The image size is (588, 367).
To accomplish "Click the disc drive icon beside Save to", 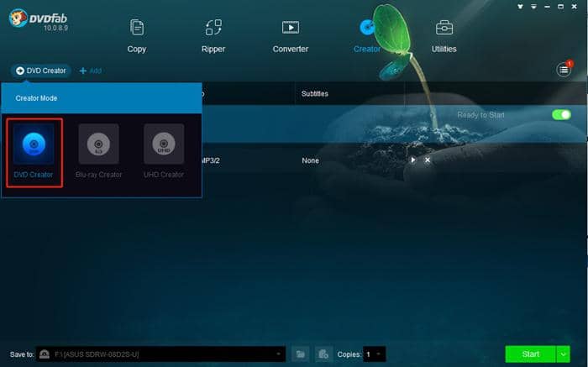I will (x=45, y=354).
